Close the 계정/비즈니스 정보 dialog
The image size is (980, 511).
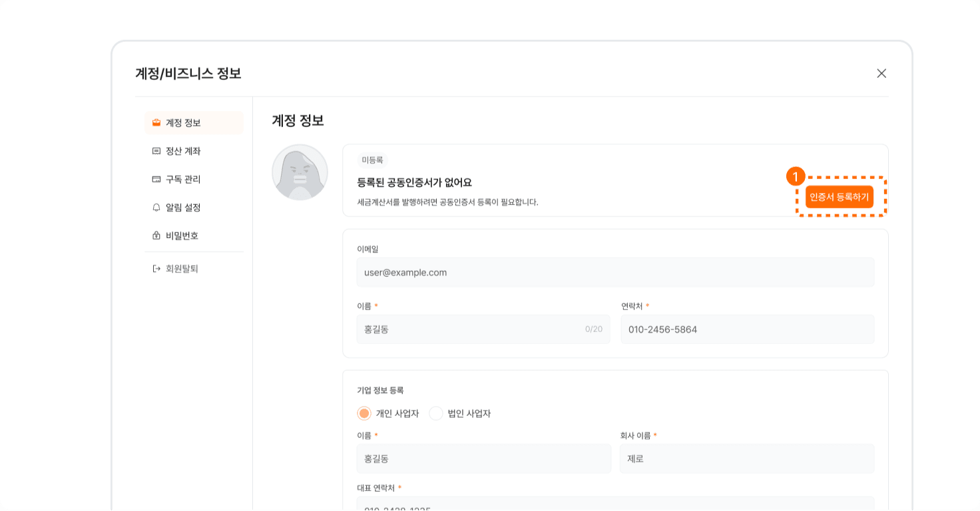[x=881, y=73]
